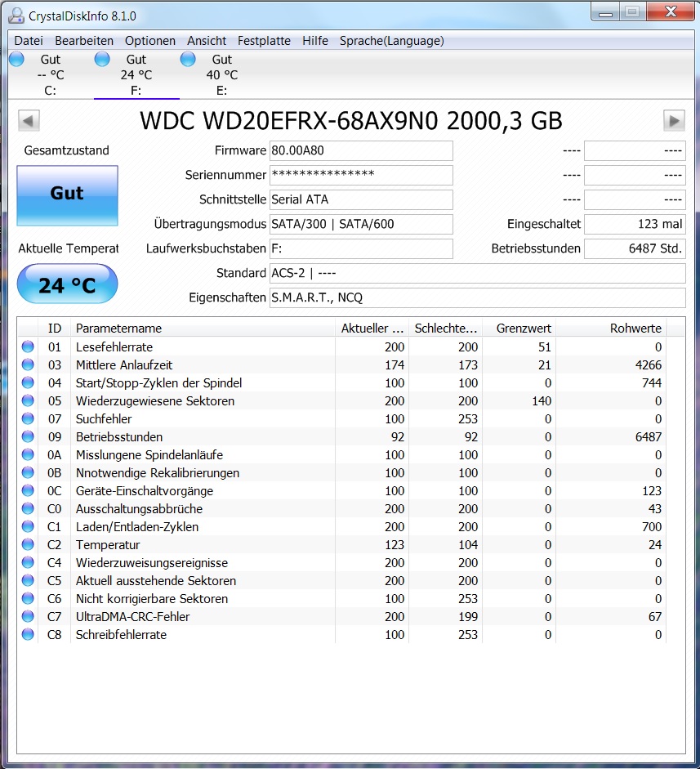Click the Standard field ACS-2

[478, 273]
